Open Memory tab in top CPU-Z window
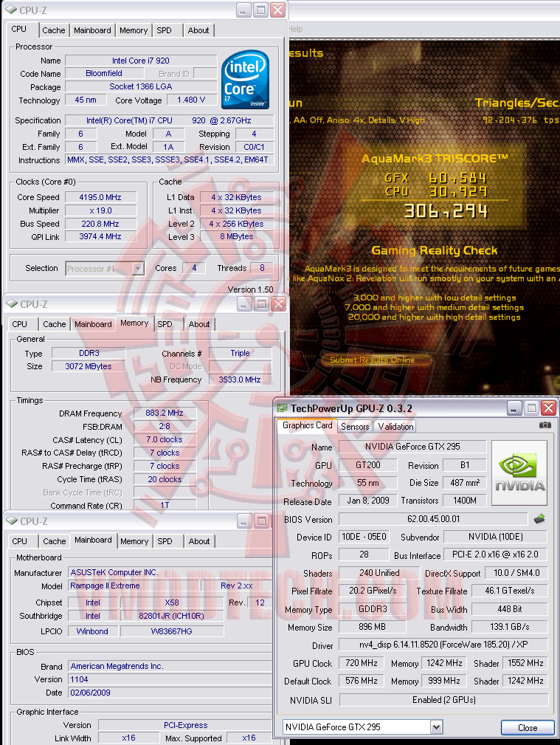The width and height of the screenshot is (560, 745). pos(134,30)
